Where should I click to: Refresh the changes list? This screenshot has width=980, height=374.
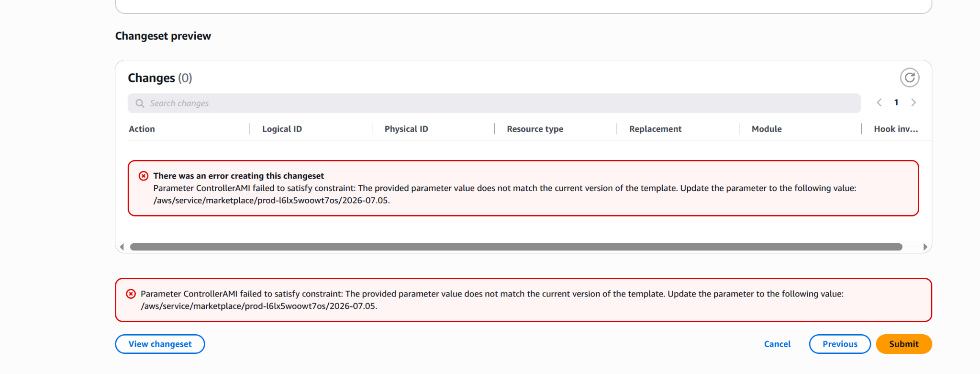point(909,78)
